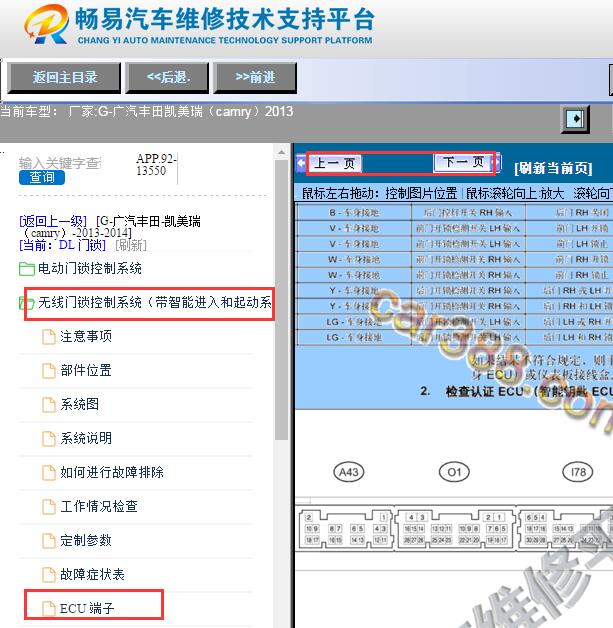
Task: Click the 电动门锁控制系统 folder icon
Action: (x=26, y=269)
